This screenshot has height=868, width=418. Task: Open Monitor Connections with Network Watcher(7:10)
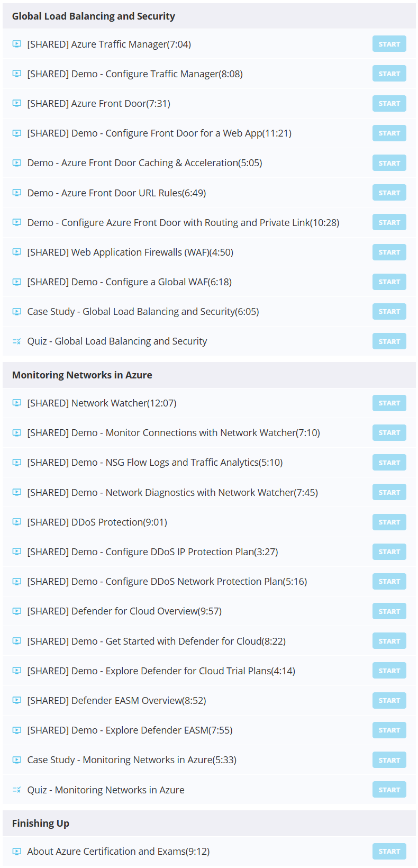click(x=174, y=432)
